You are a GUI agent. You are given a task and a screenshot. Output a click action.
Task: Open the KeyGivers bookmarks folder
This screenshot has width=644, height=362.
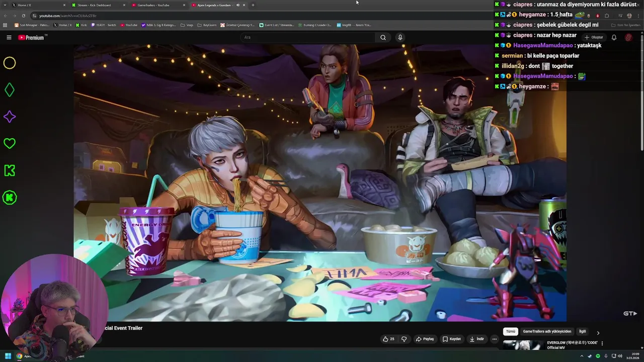(207, 25)
